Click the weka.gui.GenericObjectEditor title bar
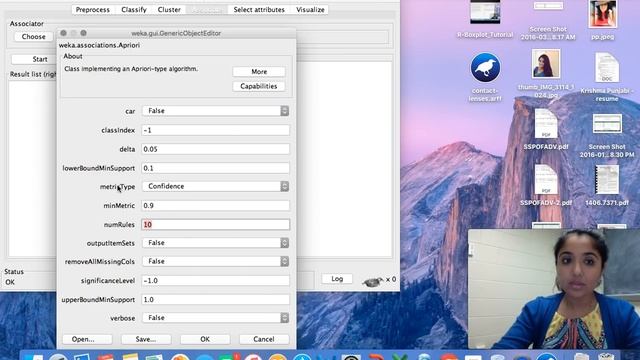This screenshot has width=640, height=360. 176,33
